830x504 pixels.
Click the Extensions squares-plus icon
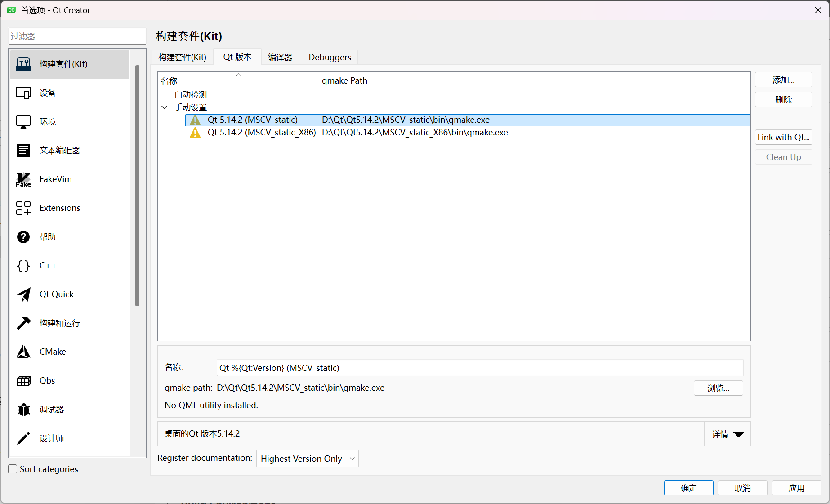(x=23, y=208)
